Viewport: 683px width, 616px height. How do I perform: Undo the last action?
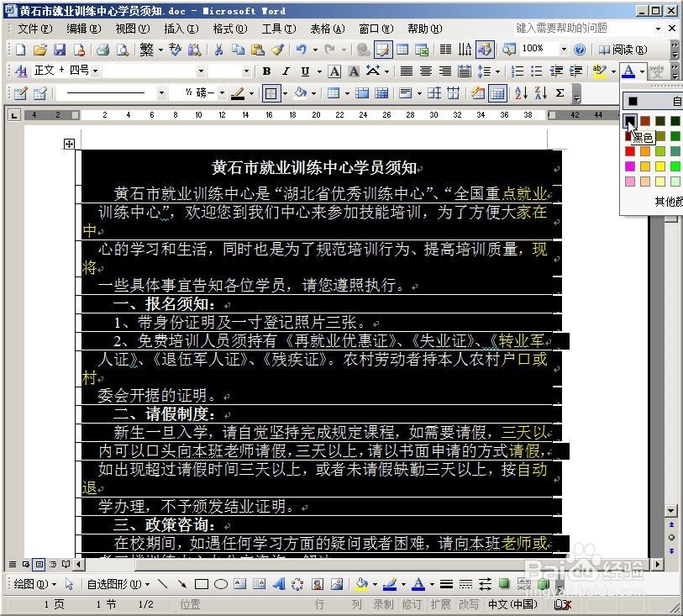coord(302,50)
